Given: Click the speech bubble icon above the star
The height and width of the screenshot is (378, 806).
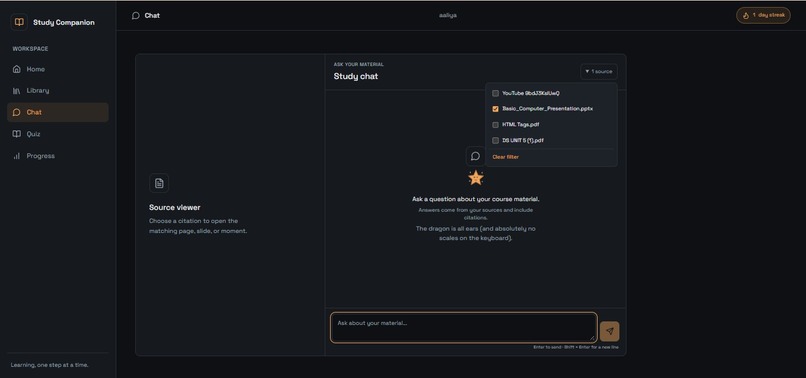Looking at the screenshot, I should (x=475, y=156).
